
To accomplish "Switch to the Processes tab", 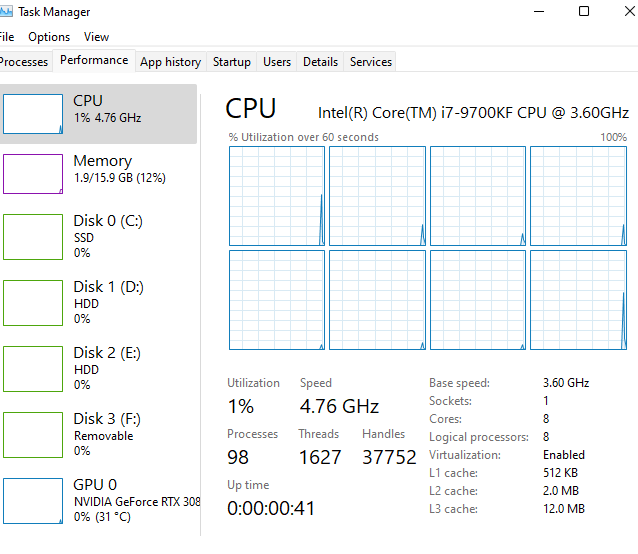I will tap(24, 62).
